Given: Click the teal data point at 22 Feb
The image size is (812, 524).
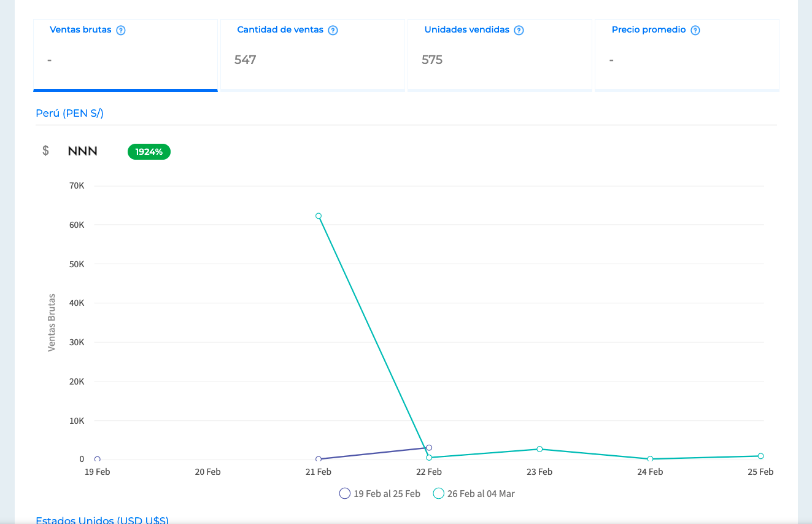Looking at the screenshot, I should pos(429,458).
